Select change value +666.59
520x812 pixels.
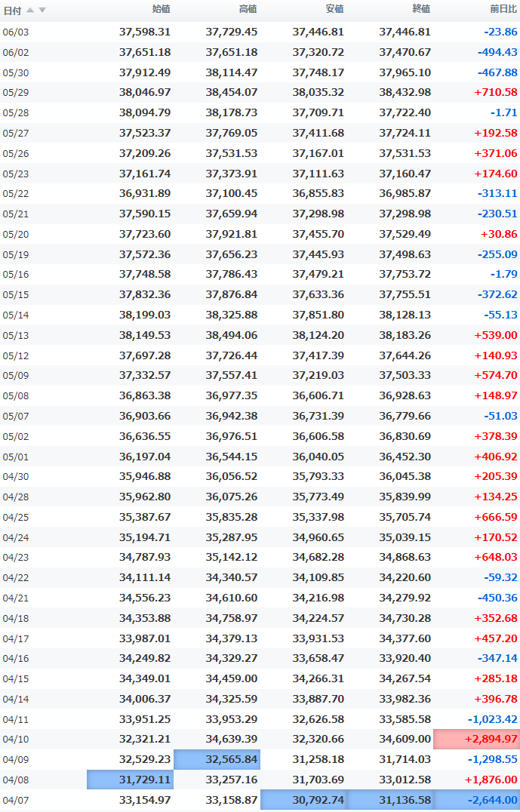coord(496,517)
